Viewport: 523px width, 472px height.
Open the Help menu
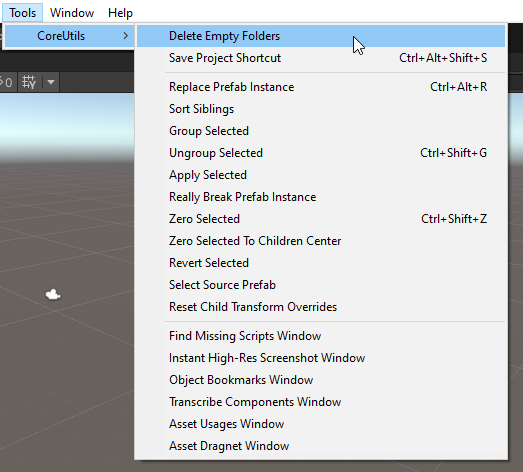coord(120,13)
